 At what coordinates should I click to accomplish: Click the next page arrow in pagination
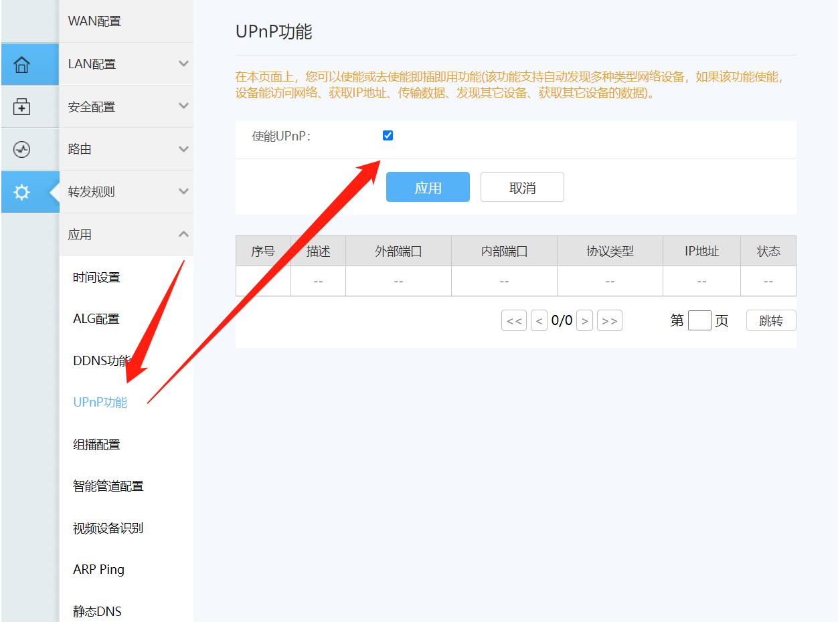pyautogui.click(x=584, y=320)
